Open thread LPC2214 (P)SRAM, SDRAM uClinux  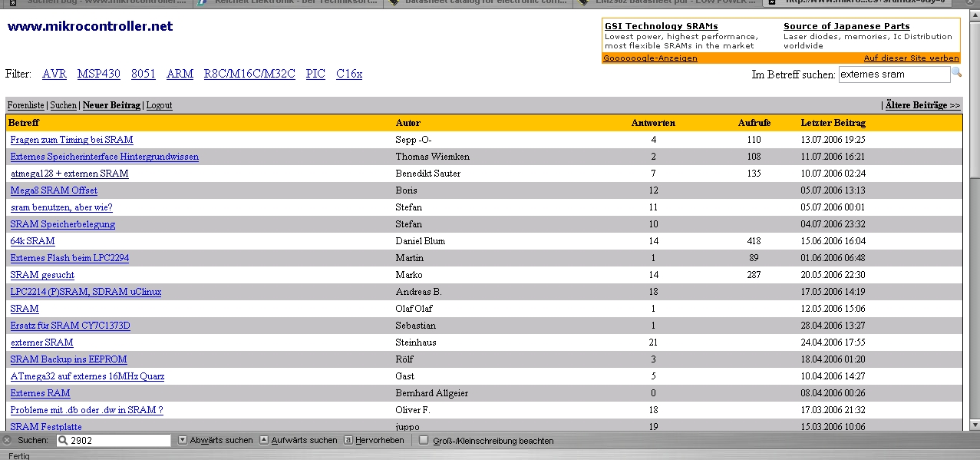pos(86,292)
